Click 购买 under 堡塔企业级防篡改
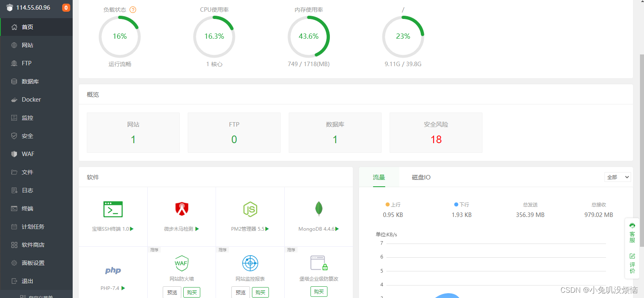The width and height of the screenshot is (644, 298). point(319,292)
